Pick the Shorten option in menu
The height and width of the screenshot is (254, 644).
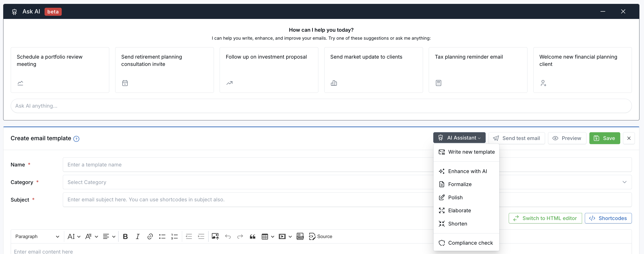pos(457,223)
